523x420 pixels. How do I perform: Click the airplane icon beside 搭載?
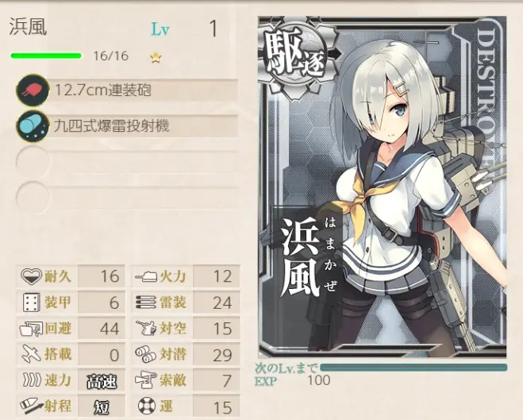31,354
